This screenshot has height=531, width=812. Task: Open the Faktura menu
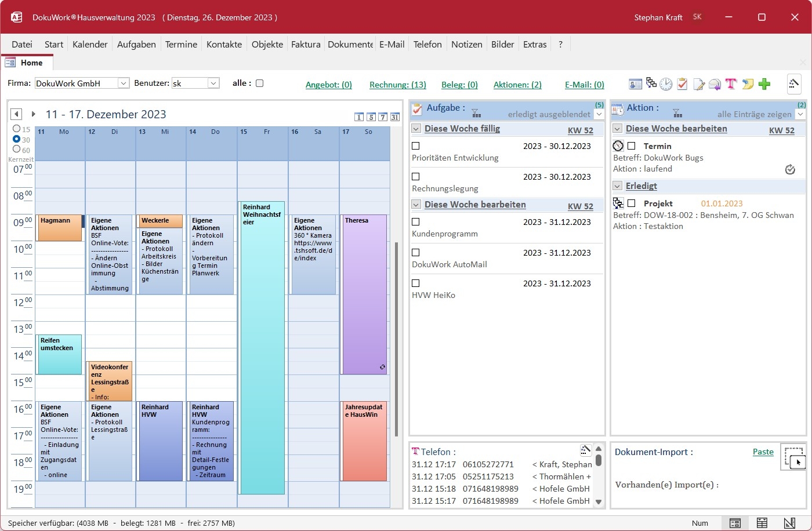[306, 44]
